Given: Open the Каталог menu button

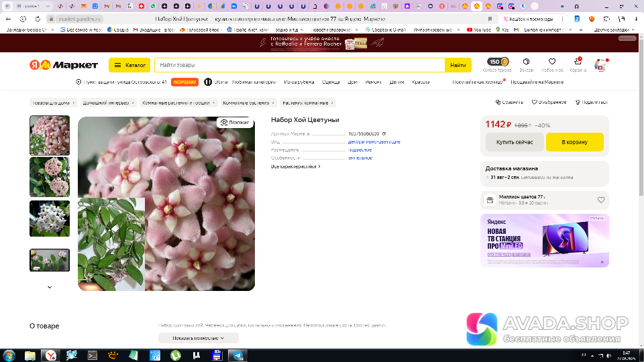Looking at the screenshot, I should pyautogui.click(x=129, y=65).
